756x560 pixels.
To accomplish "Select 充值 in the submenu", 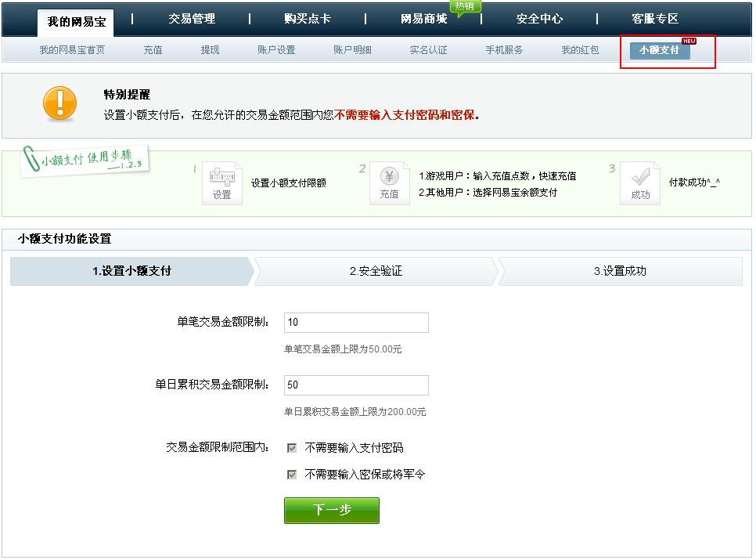I will (153, 49).
